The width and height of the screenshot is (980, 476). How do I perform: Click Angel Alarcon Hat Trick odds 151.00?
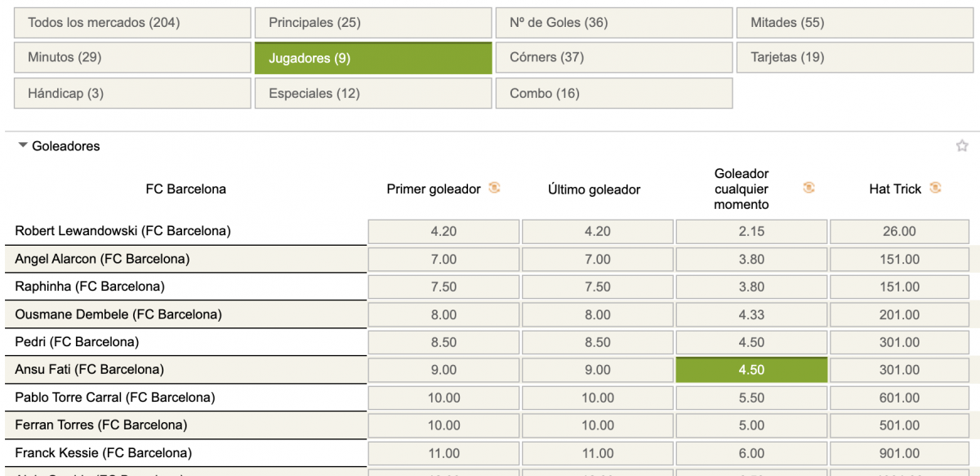tap(899, 259)
